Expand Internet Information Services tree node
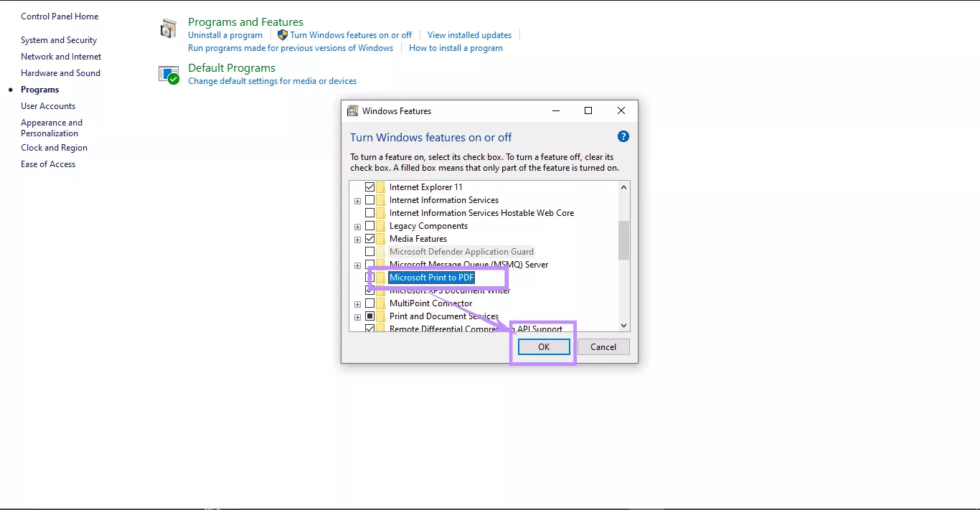Viewport: 980px width, 510px height. [357, 201]
